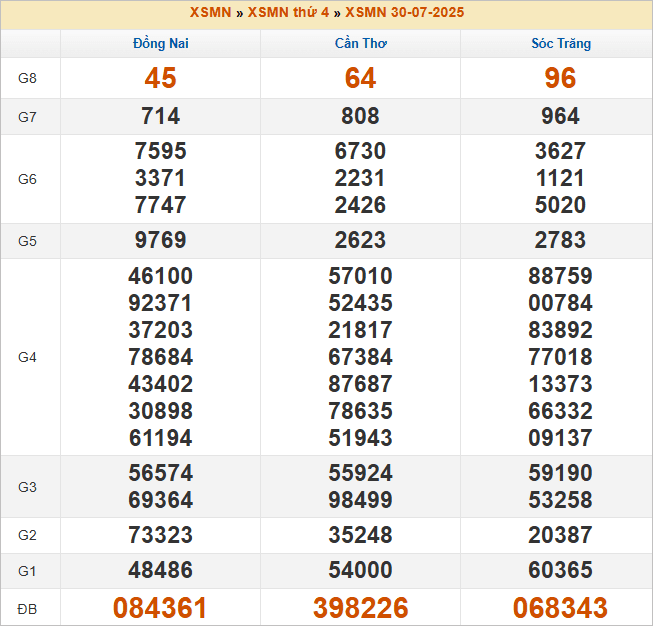Click G6 number 1121
653x626 pixels.
pos(561,178)
